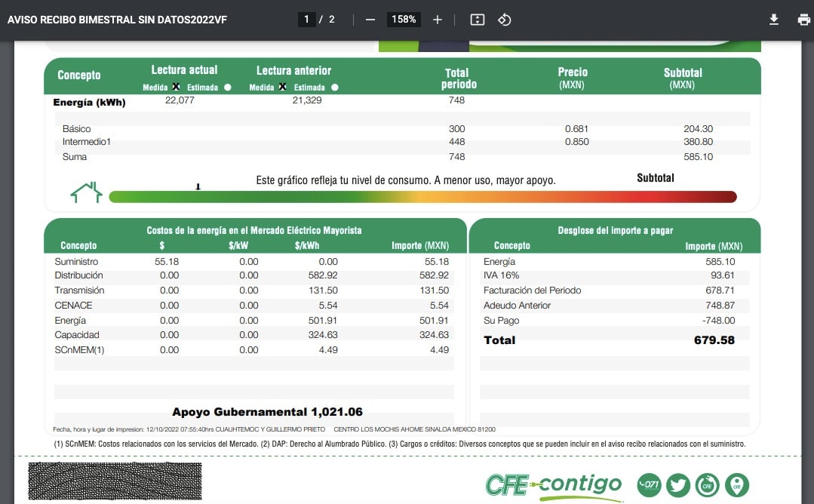814x504 pixels.
Task: Zoom out with the minus button
Action: click(370, 20)
